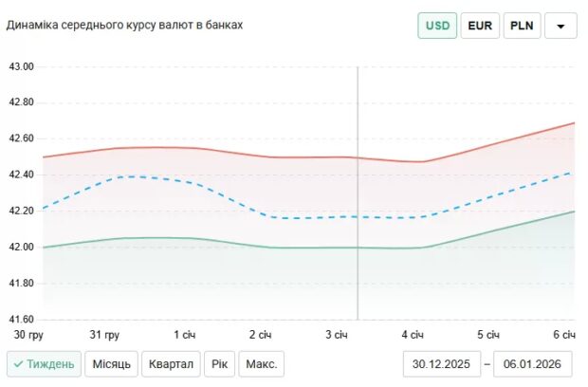588x387 pixels.
Task: Select the USD currency toggle
Action: (x=437, y=26)
